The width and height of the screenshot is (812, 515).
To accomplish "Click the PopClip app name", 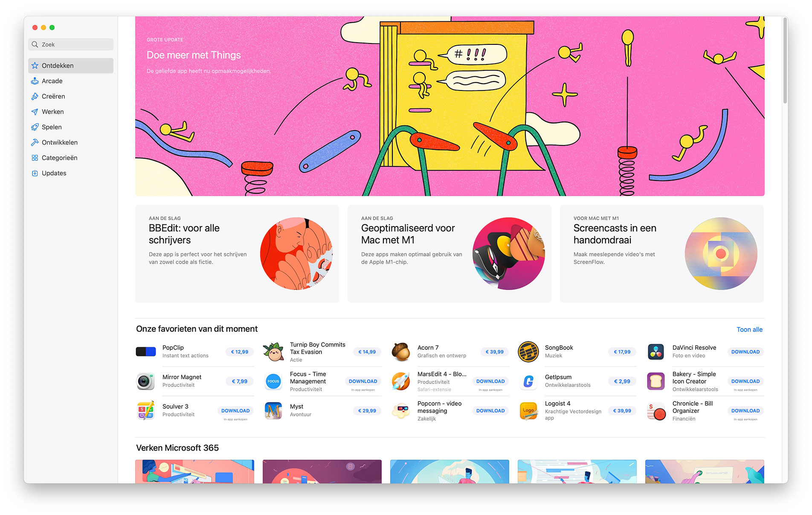I will coord(173,348).
